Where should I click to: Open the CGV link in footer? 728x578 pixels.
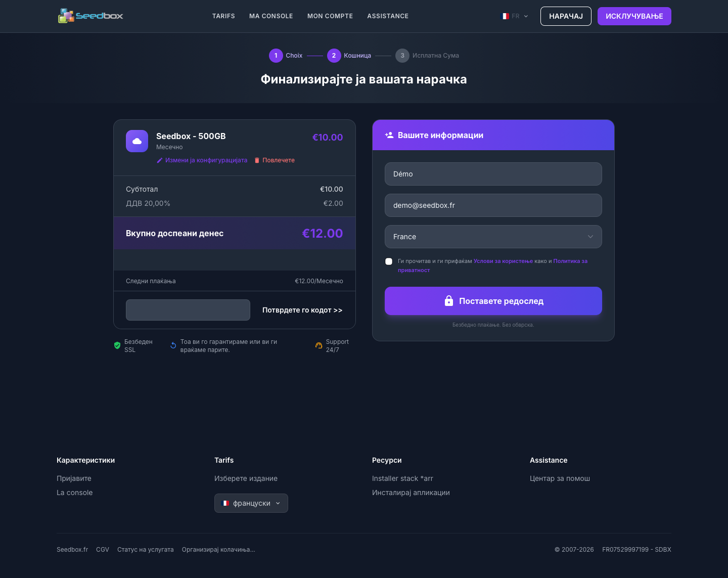point(103,550)
